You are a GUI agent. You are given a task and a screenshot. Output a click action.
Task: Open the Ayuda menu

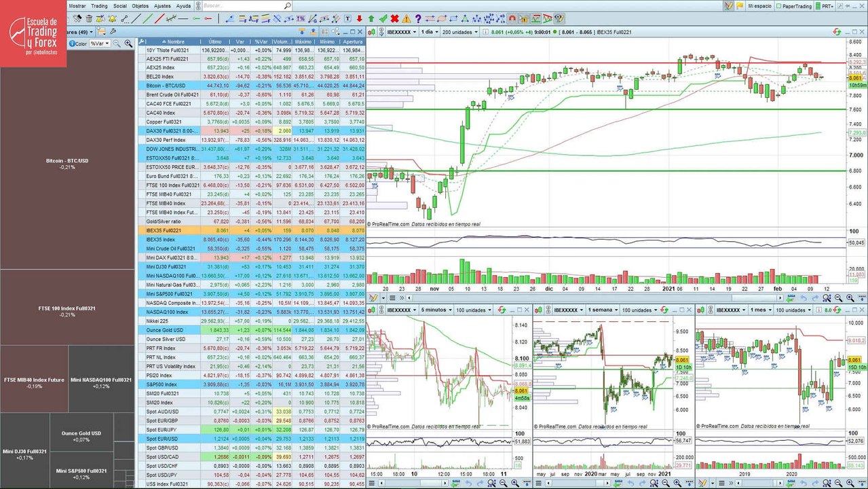pyautogui.click(x=183, y=5)
